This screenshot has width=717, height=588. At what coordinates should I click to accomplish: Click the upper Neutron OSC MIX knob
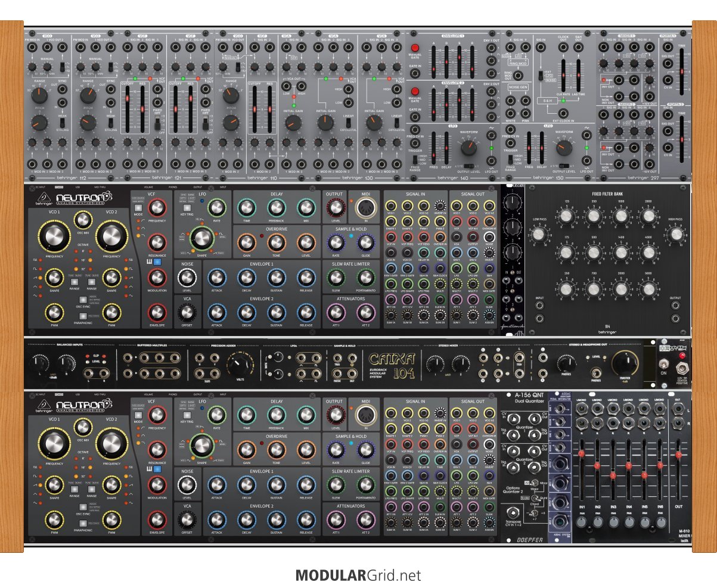pos(83,220)
